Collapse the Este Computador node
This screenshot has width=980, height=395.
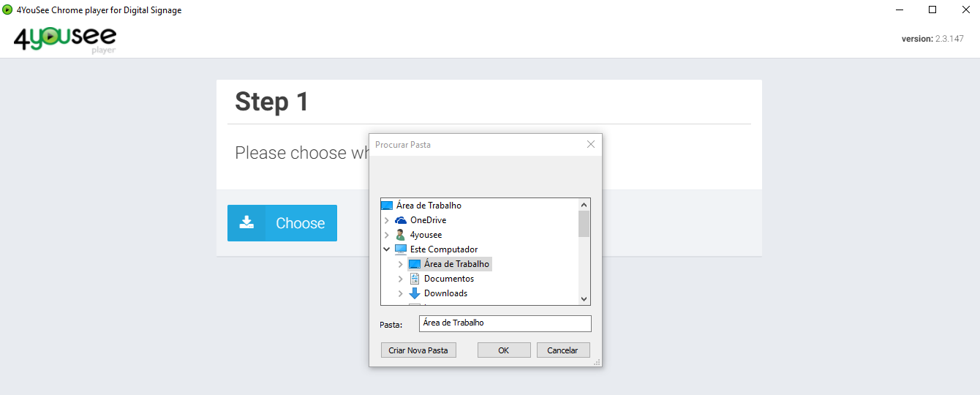coord(387,249)
